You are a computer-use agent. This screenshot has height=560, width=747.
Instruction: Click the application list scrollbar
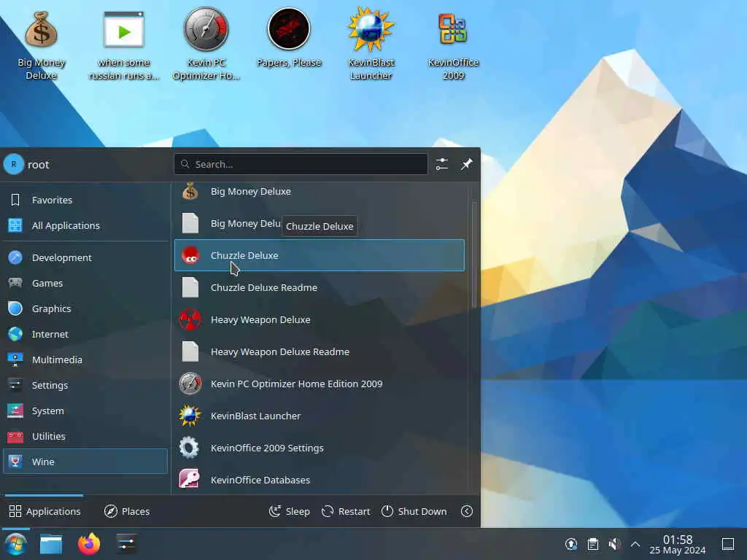pos(473,254)
